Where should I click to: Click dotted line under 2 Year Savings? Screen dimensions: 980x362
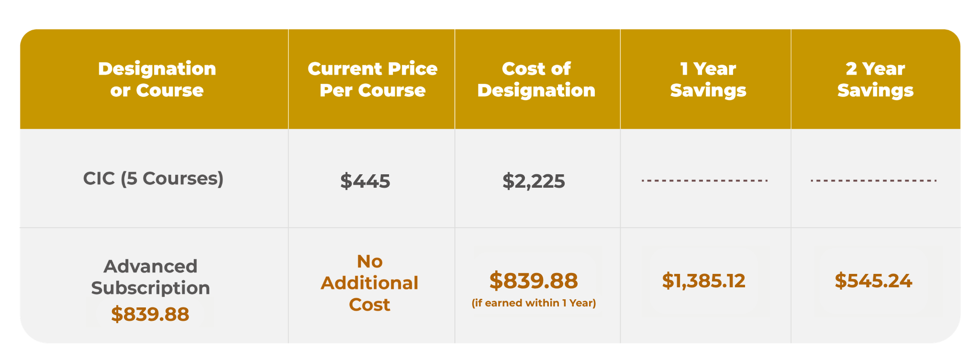873,181
